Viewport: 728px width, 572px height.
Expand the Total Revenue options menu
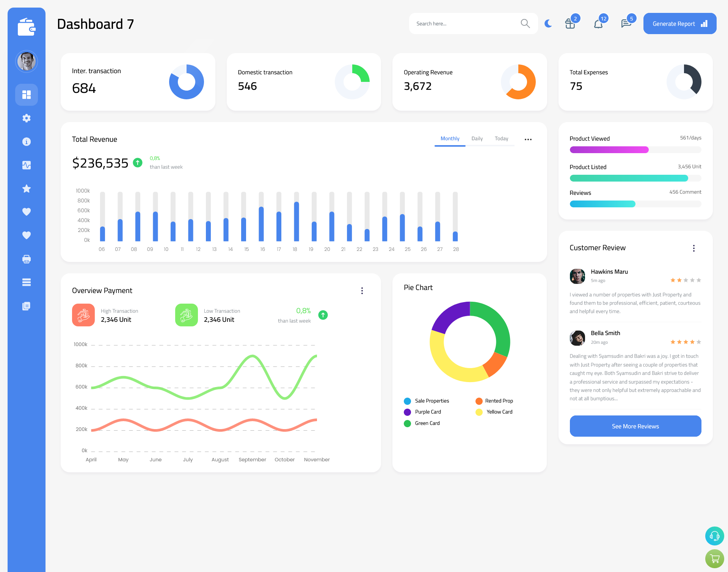(528, 138)
